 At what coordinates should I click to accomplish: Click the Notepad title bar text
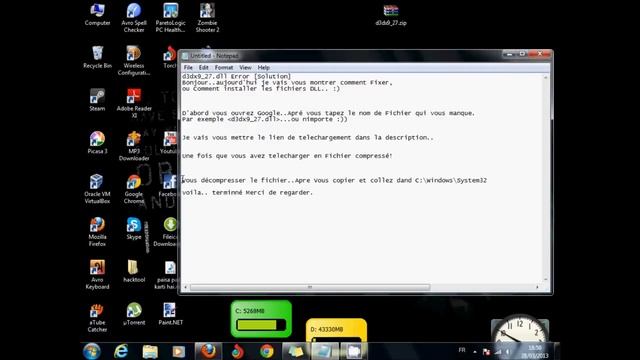pos(214,56)
